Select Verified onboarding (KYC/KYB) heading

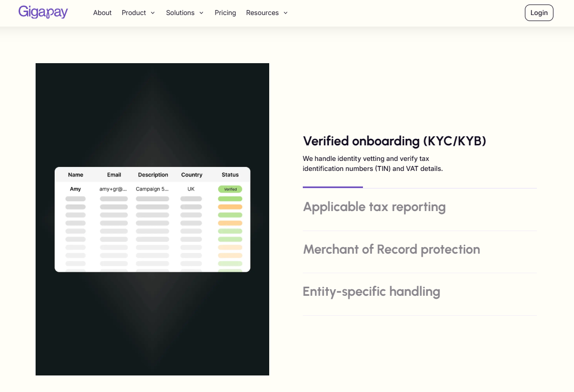coord(394,141)
